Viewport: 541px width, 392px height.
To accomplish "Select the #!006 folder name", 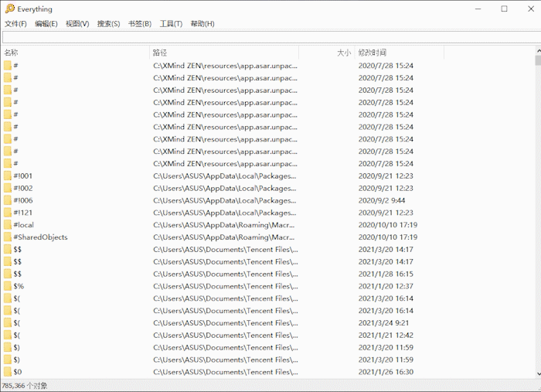I will tap(23, 200).
